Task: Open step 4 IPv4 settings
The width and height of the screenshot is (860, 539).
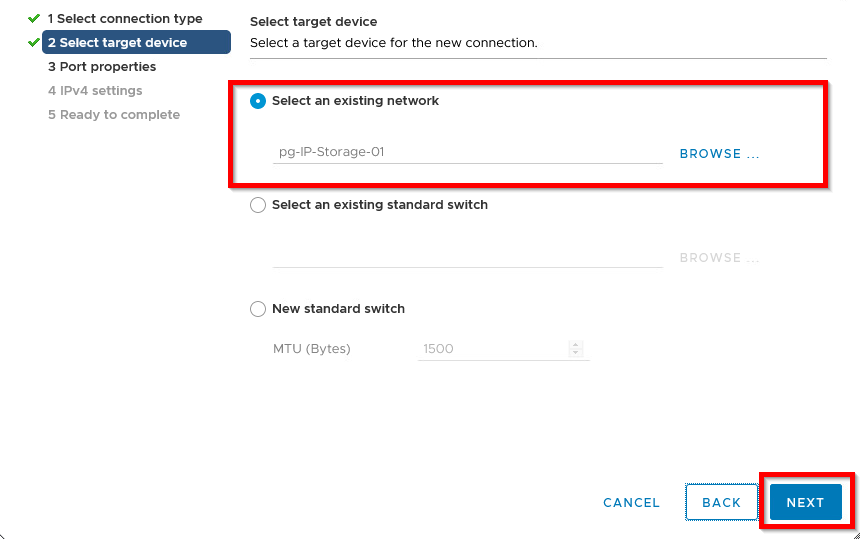Action: click(95, 90)
